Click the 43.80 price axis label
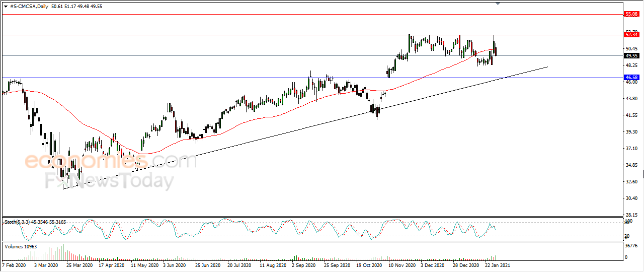The width and height of the screenshot is (644, 272). click(630, 99)
